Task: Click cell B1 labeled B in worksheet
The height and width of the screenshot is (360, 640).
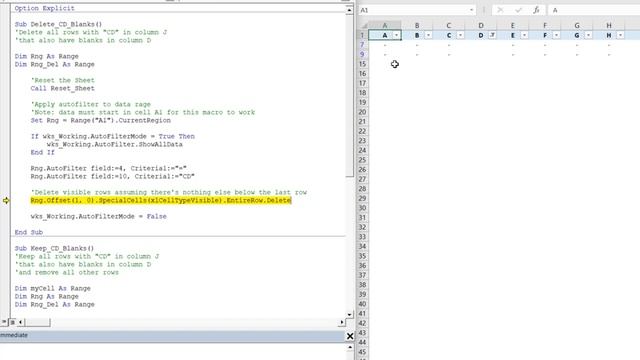Action: tap(417, 36)
